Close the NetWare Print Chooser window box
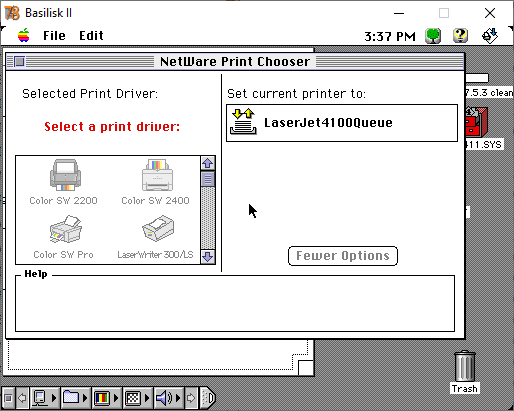Viewport: 514px width, 411px height. point(20,61)
